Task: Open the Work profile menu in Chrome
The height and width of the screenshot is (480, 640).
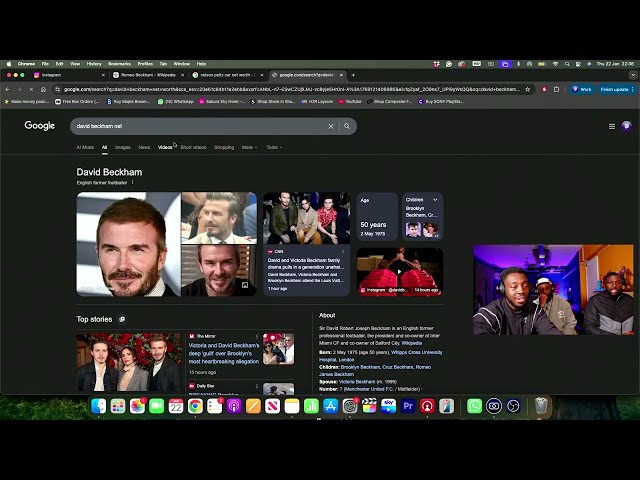Action: 582,89
